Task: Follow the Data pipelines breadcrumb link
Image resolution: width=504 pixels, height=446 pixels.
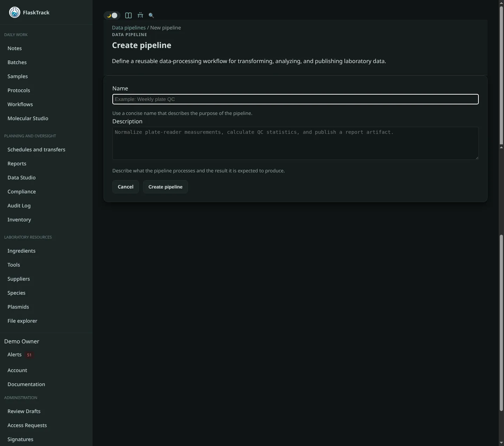Action: [x=129, y=28]
